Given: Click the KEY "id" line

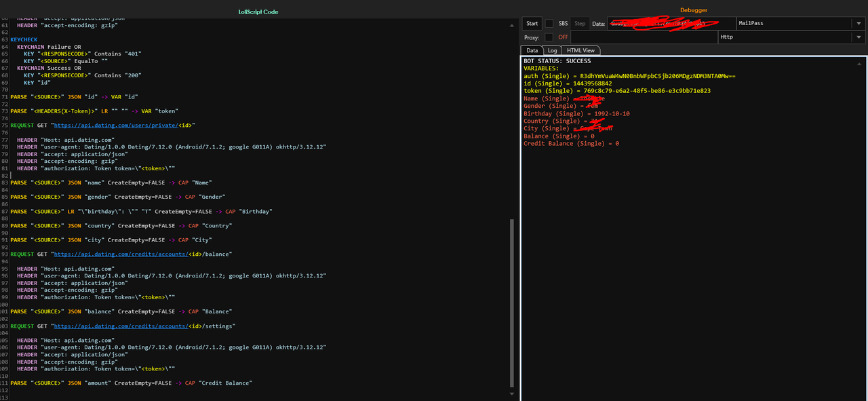Looking at the screenshot, I should coord(37,83).
